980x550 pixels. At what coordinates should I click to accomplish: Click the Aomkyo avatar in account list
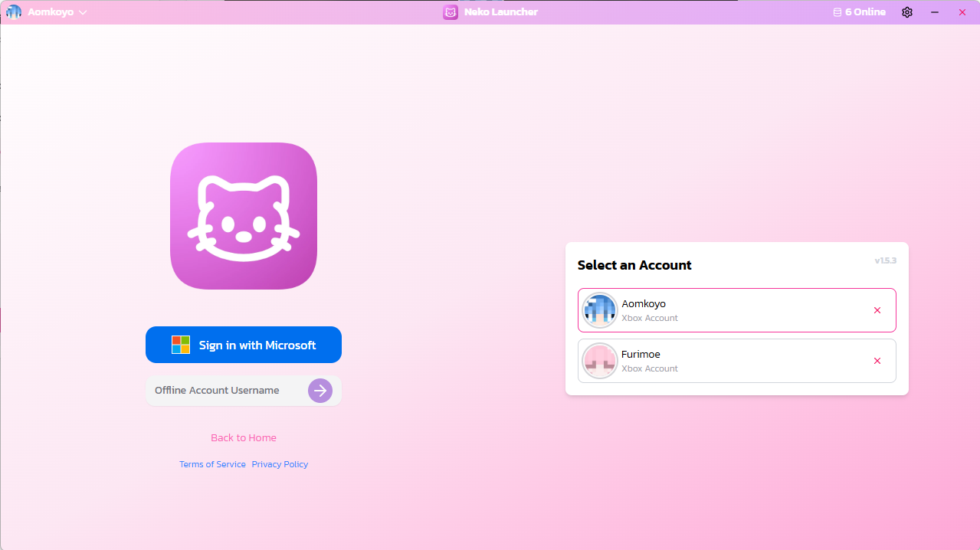(600, 310)
